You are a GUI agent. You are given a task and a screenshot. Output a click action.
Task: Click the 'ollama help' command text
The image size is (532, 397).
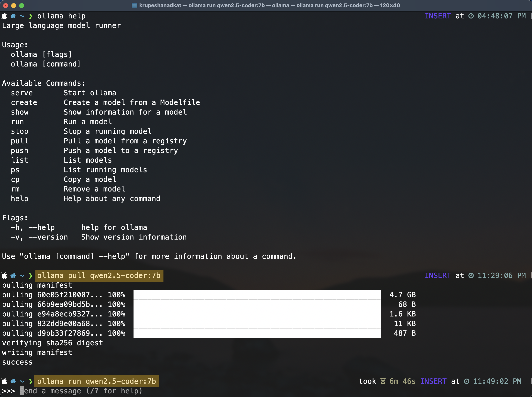(x=61, y=16)
